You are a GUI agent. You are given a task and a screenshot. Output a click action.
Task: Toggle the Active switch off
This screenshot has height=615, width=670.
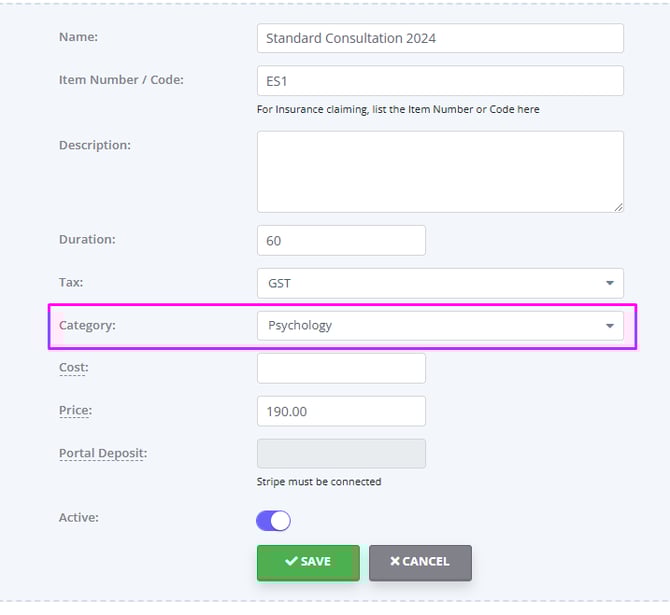(x=274, y=521)
